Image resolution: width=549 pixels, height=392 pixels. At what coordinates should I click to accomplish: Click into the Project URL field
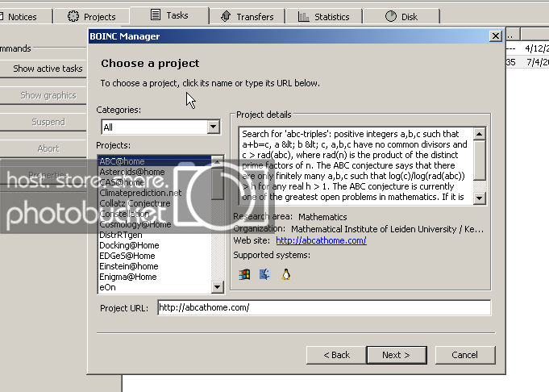pyautogui.click(x=322, y=307)
